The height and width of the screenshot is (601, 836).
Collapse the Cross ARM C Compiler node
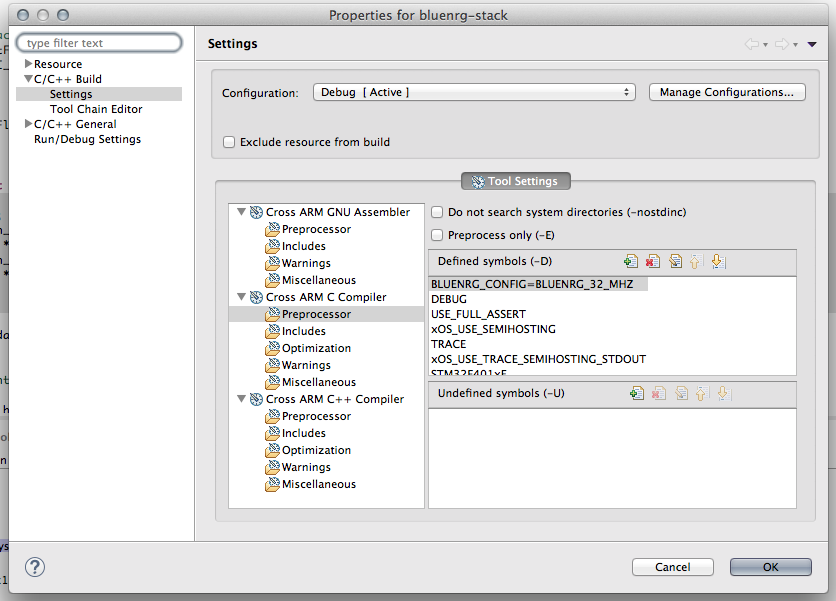[242, 297]
